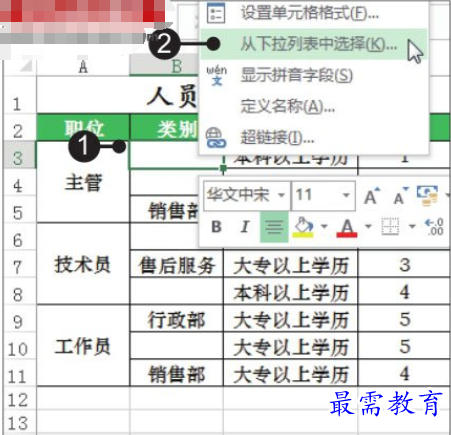Open the font name dropdown 华文中宋
Viewport: 451px width, 435px height.
281,195
